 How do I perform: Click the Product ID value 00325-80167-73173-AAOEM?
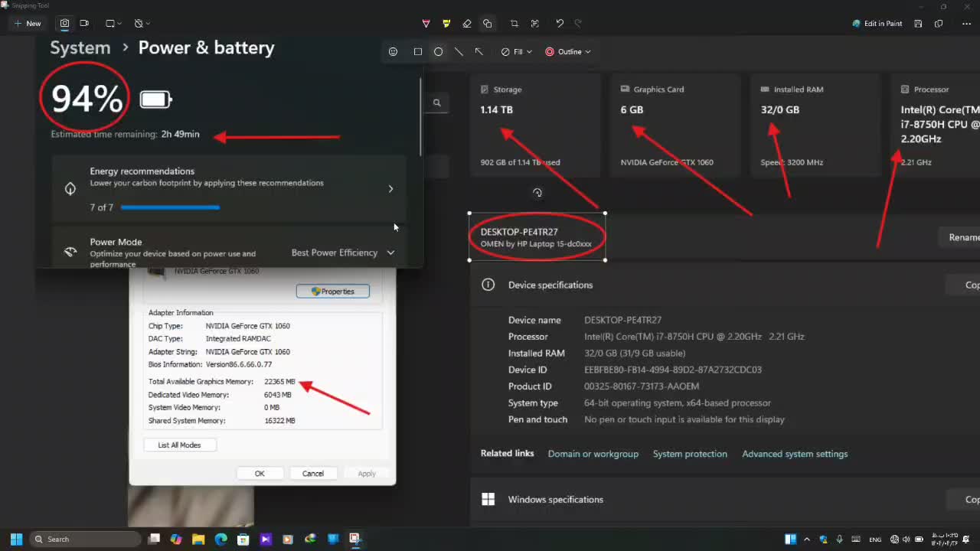642,386
